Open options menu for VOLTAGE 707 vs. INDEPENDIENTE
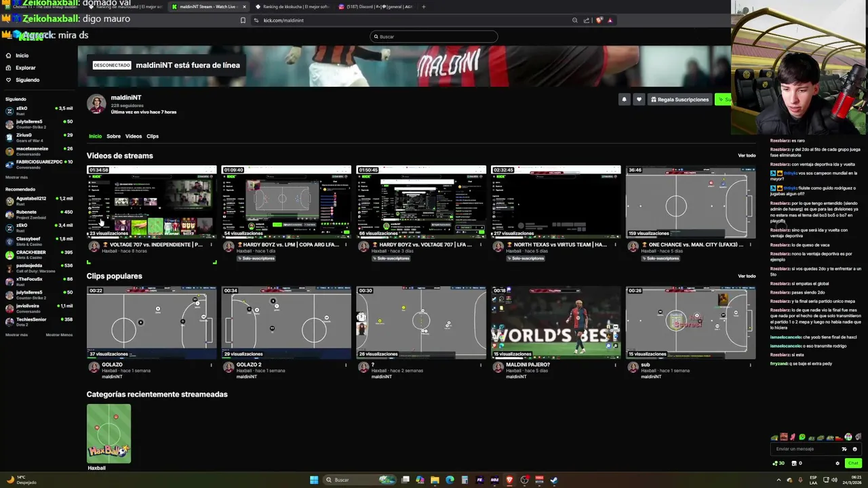 click(211, 245)
